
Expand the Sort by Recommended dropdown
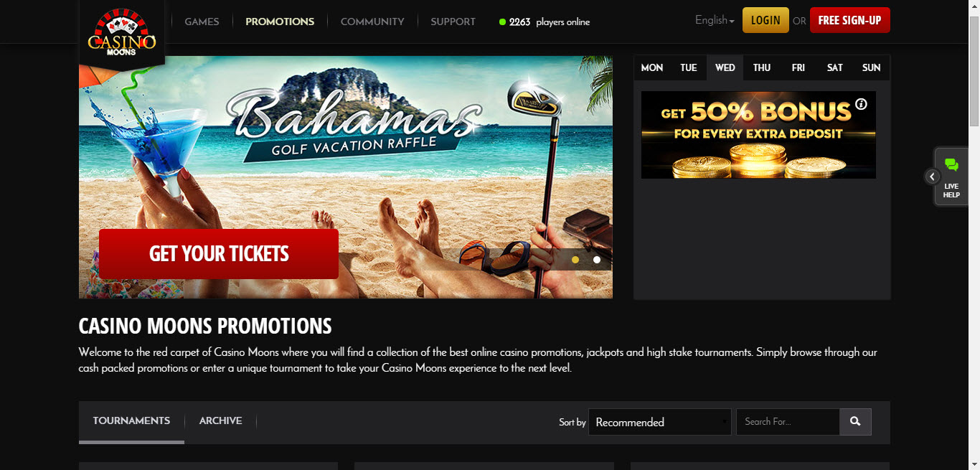[x=659, y=422]
